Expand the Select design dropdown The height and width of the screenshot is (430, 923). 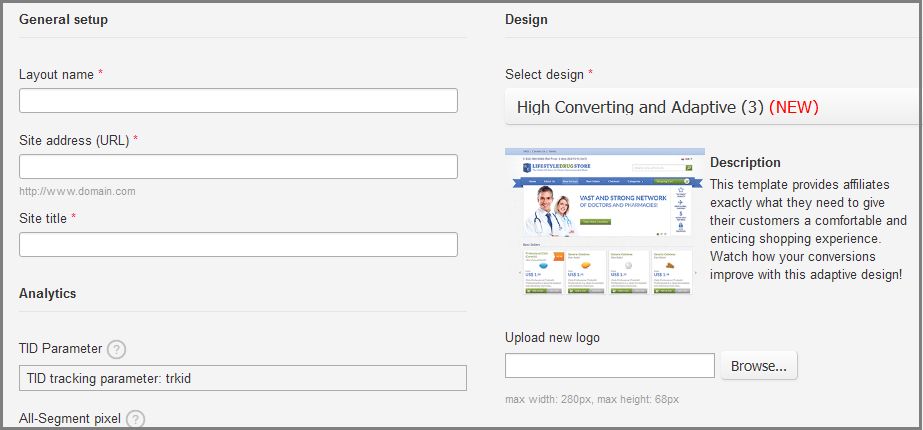(x=712, y=106)
